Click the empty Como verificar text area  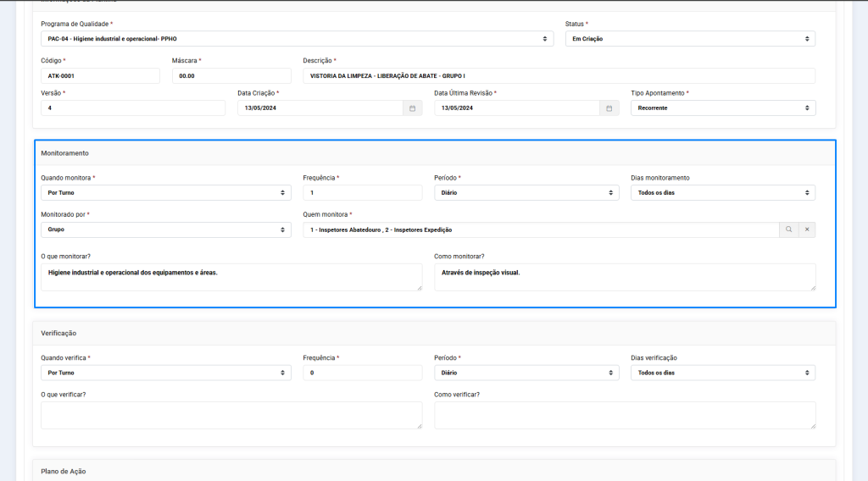coord(624,415)
